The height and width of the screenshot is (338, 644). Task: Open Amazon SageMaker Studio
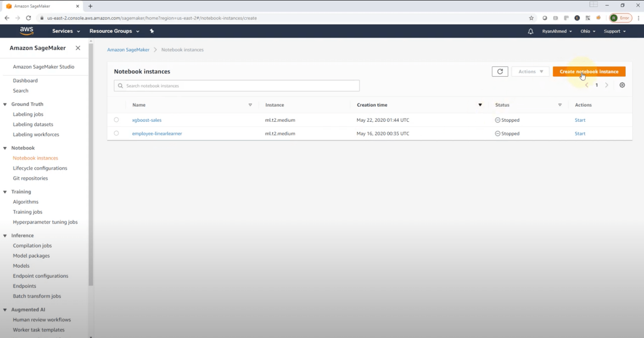pyautogui.click(x=44, y=67)
